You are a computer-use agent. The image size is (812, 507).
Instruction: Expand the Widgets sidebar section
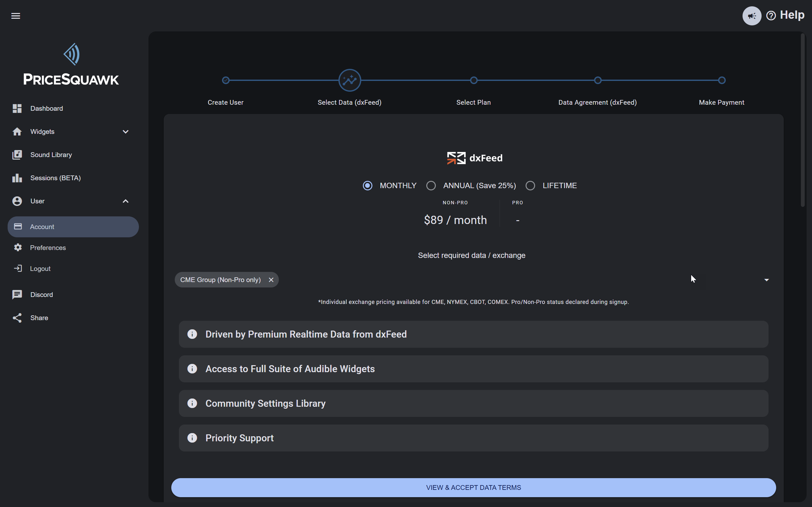(x=126, y=132)
